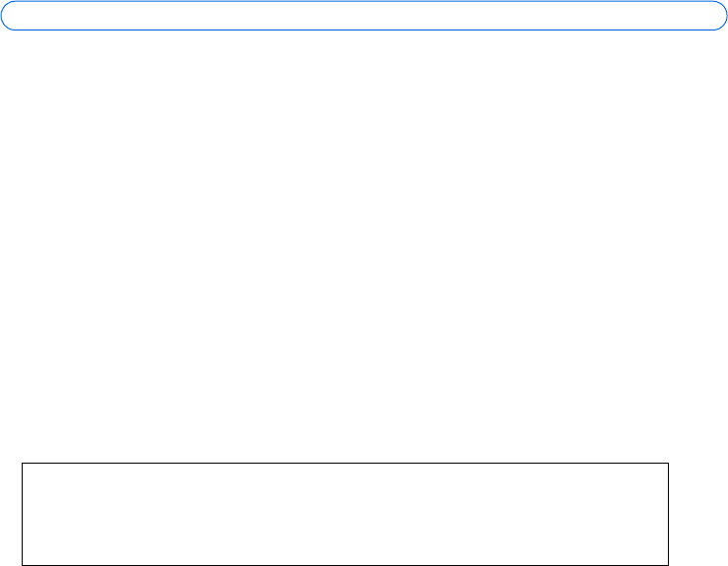
Task: Click the bottom border of the black rectangle
Action: coord(346,565)
